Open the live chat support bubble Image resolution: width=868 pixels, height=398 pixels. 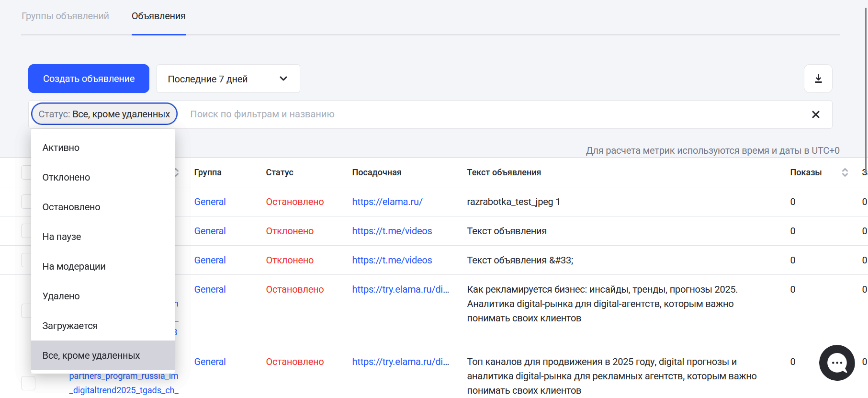836,363
